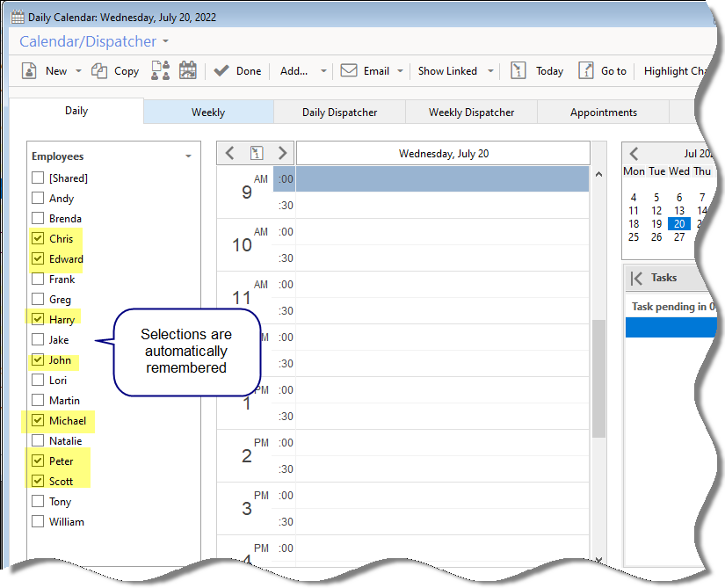Switch to the Weekly tab
The image size is (725, 588).
(x=208, y=113)
